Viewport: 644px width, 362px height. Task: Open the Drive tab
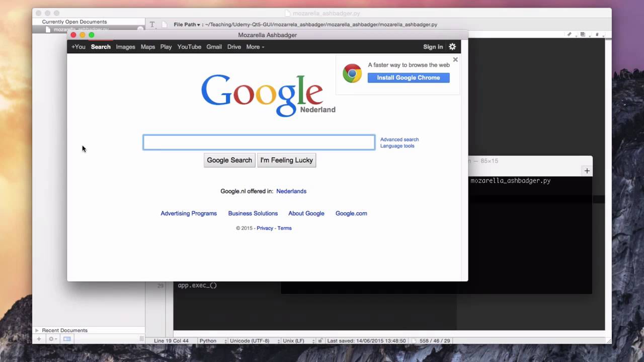[x=234, y=47]
